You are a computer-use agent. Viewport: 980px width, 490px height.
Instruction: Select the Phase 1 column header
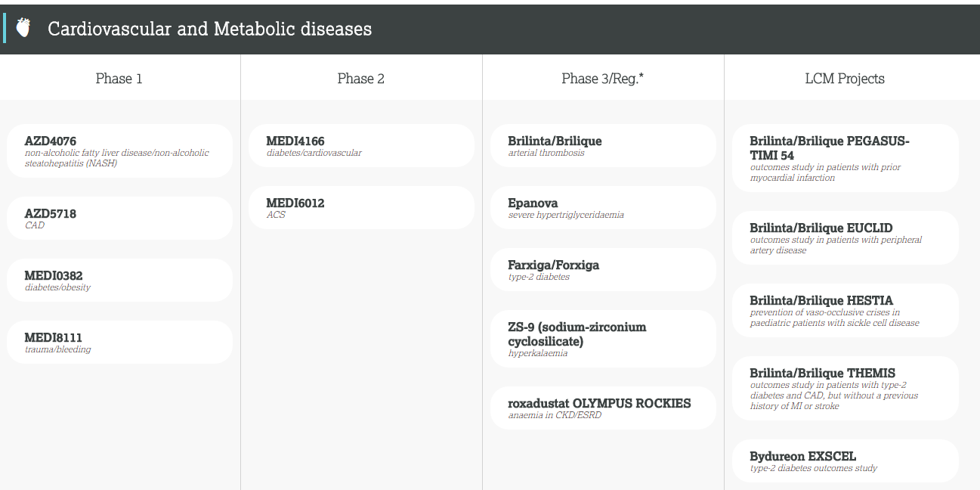119,79
